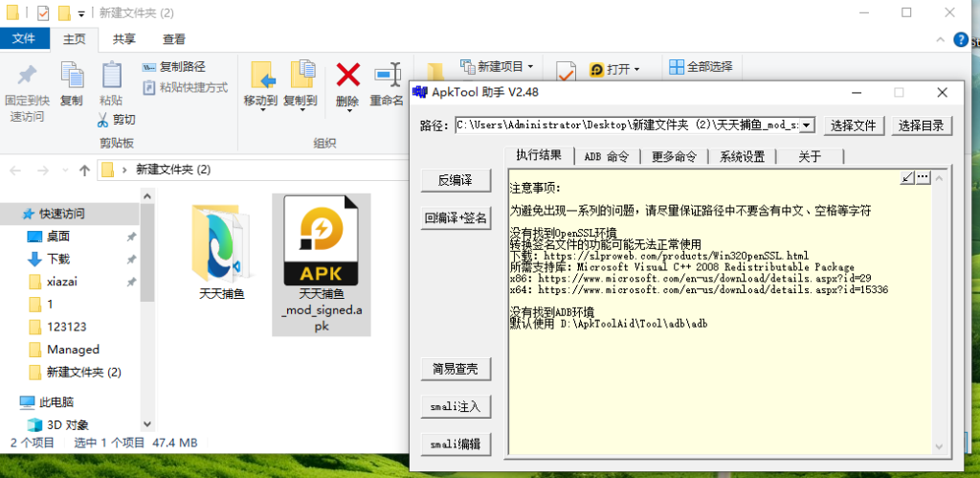The width and height of the screenshot is (980, 478).
Task: Click the sidebar scroll-down arrow
Action: pyautogui.click(x=147, y=424)
